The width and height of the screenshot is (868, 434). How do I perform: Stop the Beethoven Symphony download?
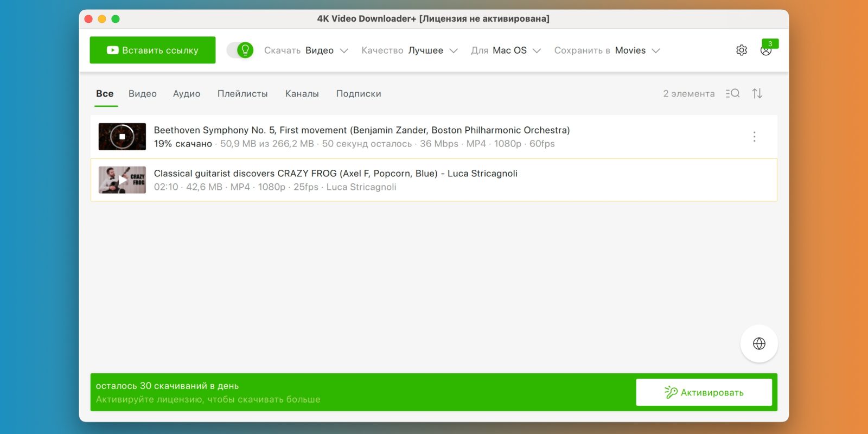pos(122,137)
